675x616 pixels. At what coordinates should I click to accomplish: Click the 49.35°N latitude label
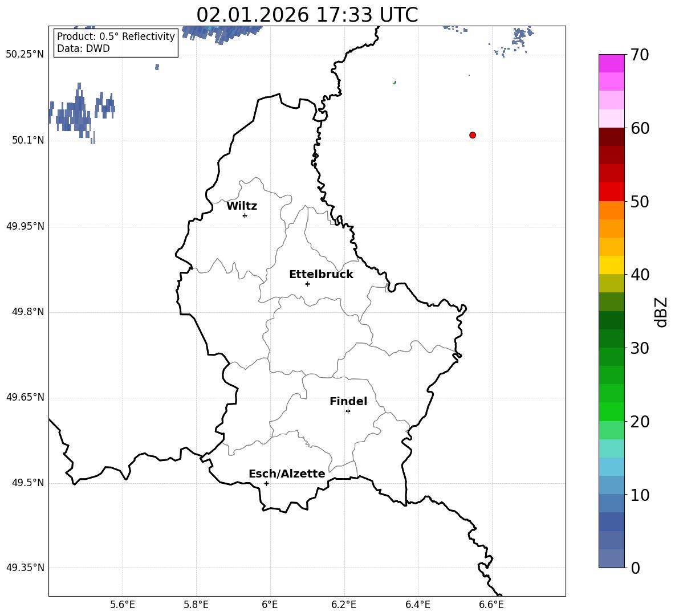coord(25,568)
